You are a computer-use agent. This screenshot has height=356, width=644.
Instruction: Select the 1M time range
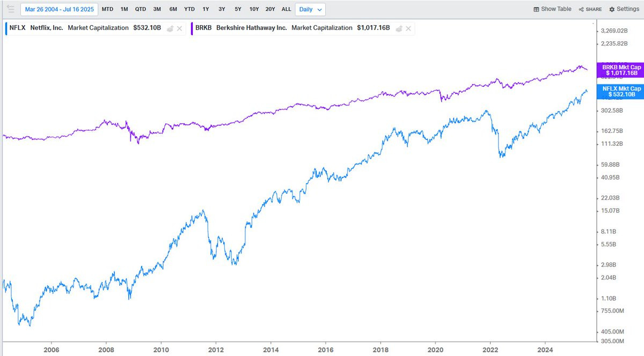(x=125, y=9)
